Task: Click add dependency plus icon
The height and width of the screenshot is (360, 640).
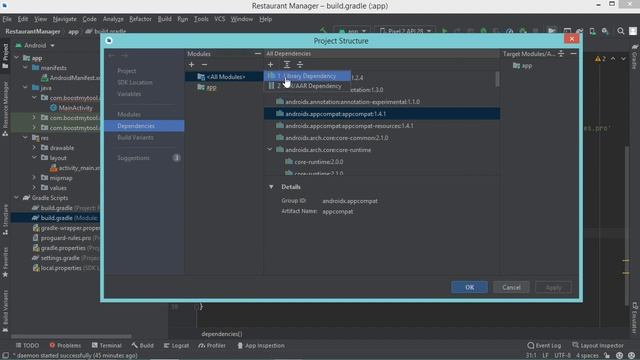Action: point(270,64)
